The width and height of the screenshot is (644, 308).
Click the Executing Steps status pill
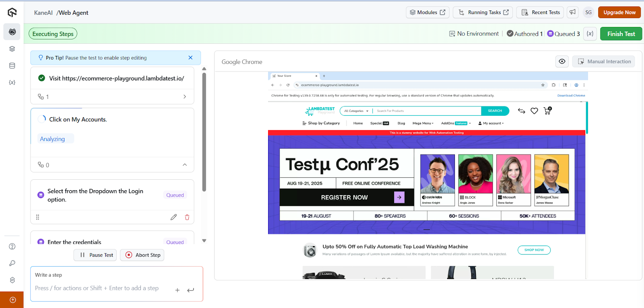[53, 34]
